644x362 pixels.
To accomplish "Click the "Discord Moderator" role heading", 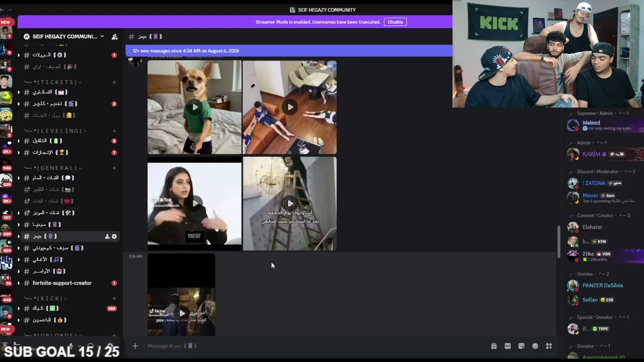I will (598, 172).
